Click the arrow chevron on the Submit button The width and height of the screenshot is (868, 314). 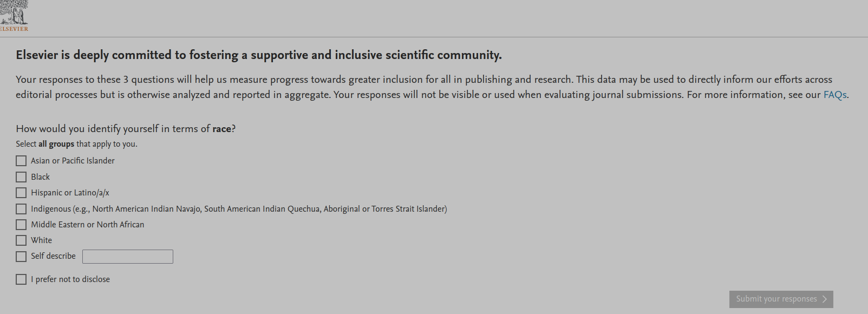coord(824,299)
